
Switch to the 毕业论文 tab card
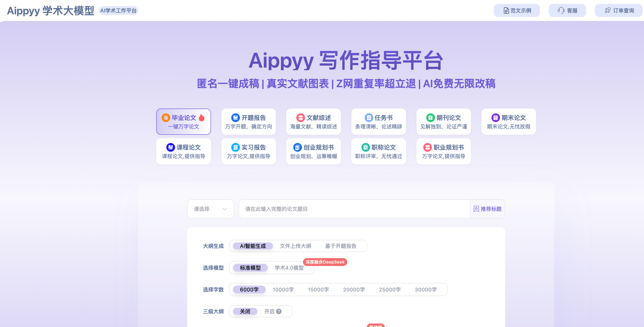click(184, 121)
